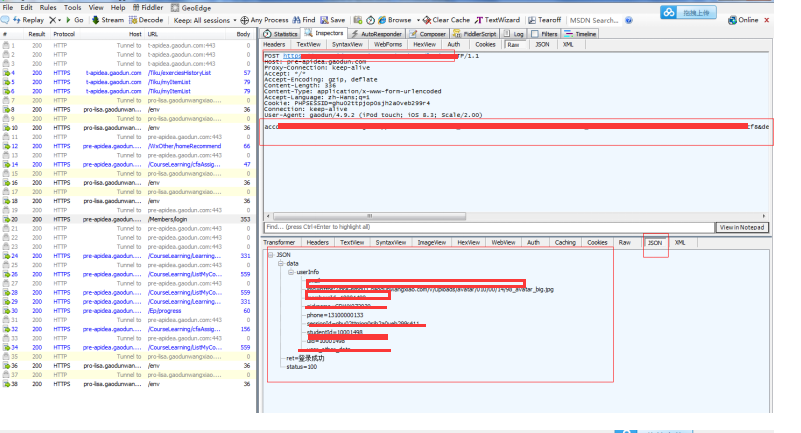
Task: Select response WebView tab
Action: tap(503, 243)
